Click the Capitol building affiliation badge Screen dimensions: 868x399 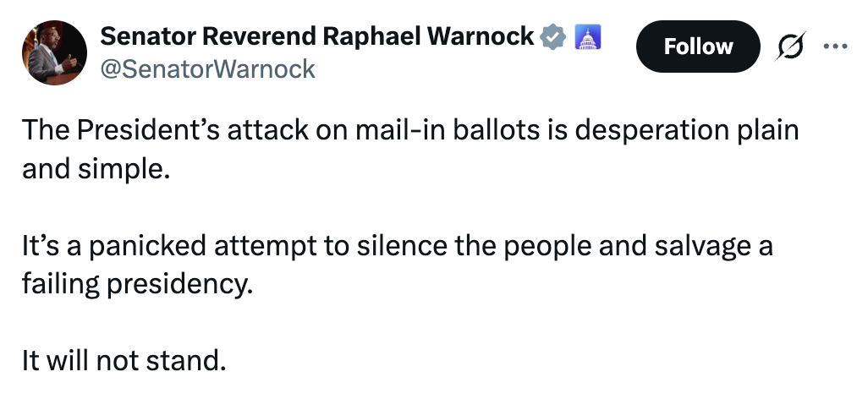[x=587, y=36]
